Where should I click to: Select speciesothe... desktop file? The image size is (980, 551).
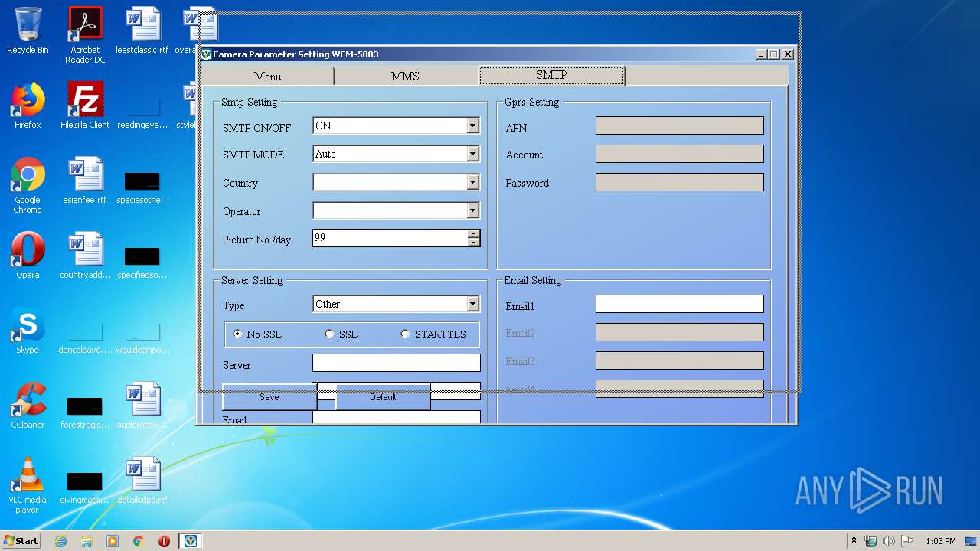142,187
